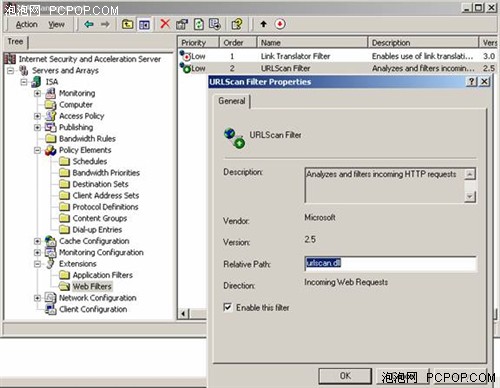Click description box scroll down arrow

[x=470, y=196]
